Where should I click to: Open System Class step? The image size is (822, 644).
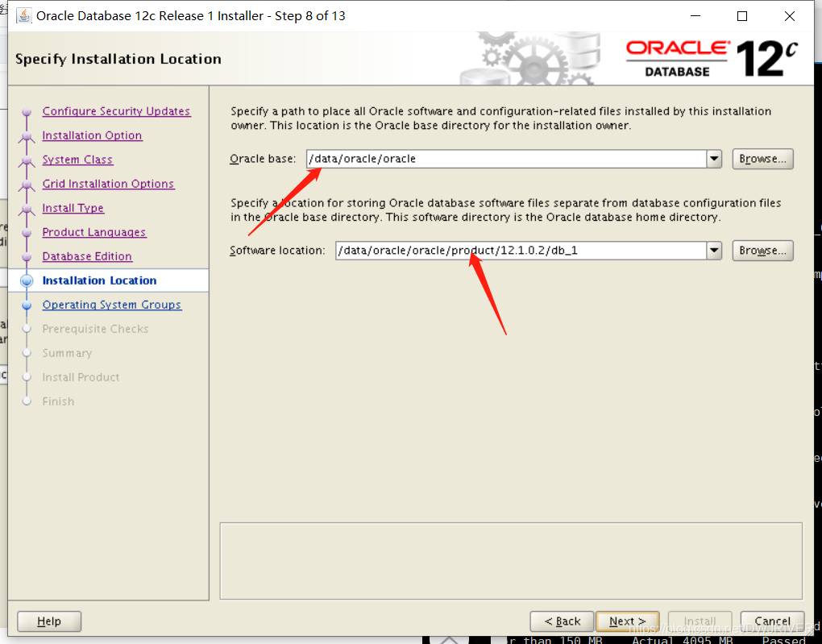coord(77,160)
